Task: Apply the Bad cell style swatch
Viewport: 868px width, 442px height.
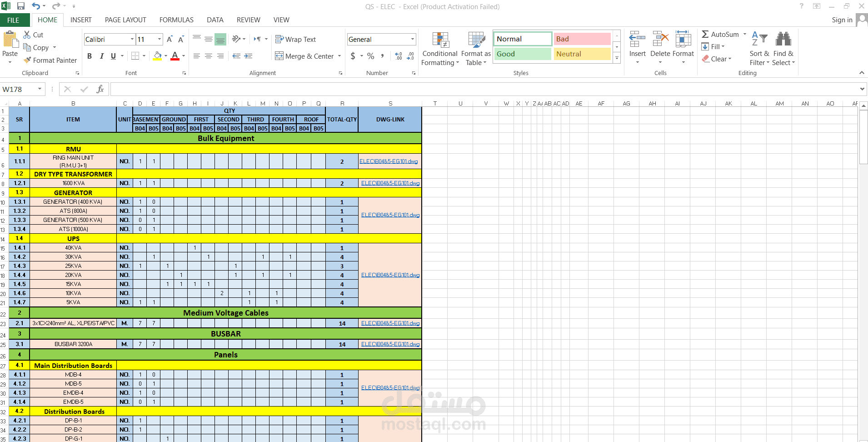Action: (582, 39)
